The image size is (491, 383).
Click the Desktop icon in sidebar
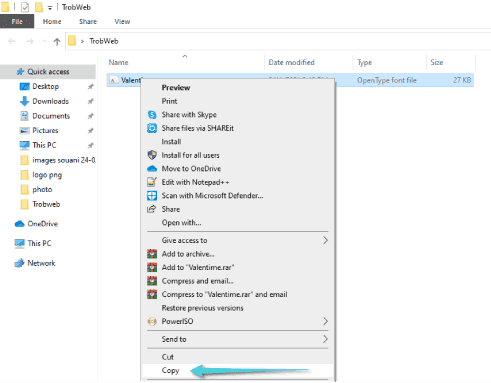pyautogui.click(x=25, y=87)
